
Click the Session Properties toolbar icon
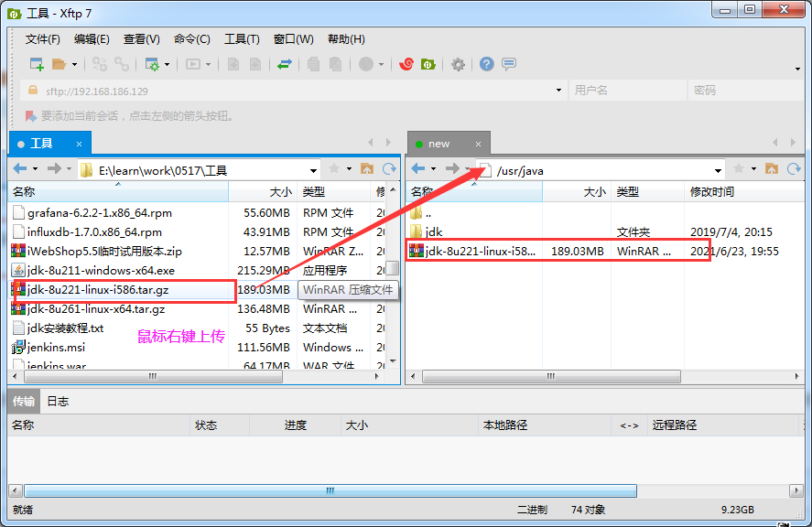point(152,64)
